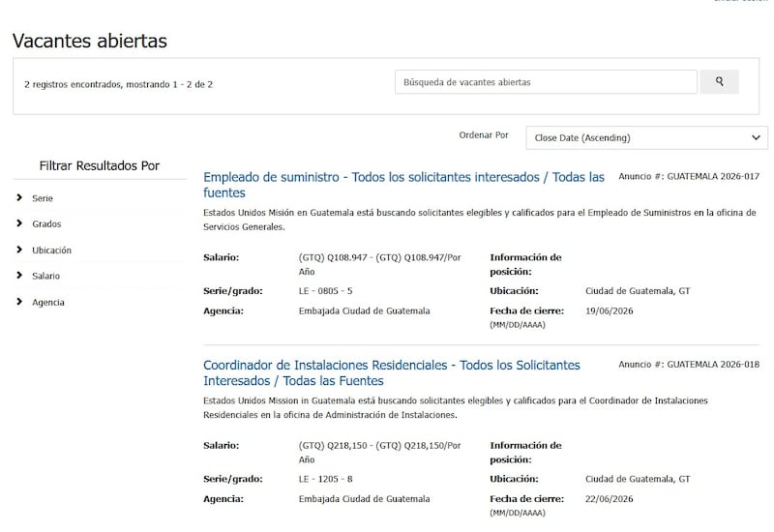774x532 pixels.
Task: Click 'Ciudad de Guatemala, GT' location in first vacancy
Action: pos(638,291)
